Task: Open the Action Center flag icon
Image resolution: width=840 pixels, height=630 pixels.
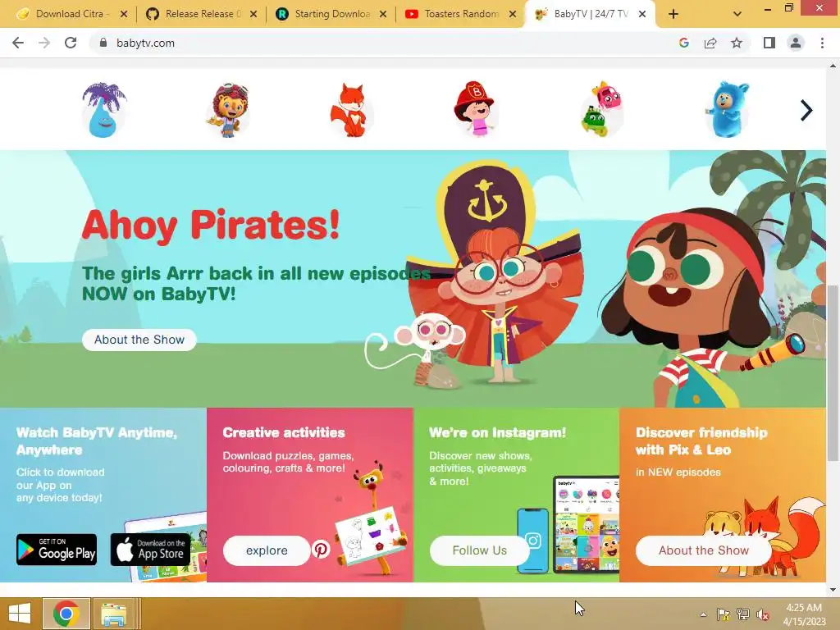Action: 723,614
